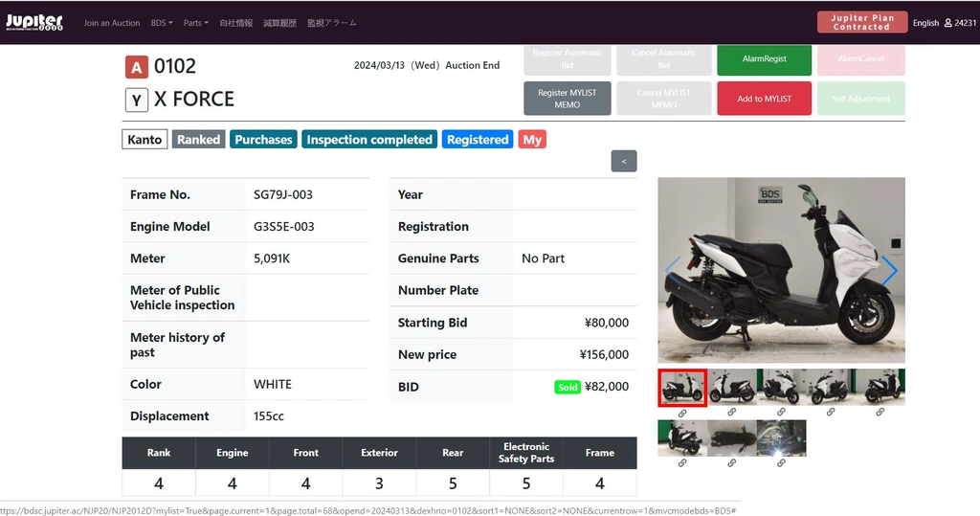Click the AlarmRegist green button

pyautogui.click(x=764, y=58)
